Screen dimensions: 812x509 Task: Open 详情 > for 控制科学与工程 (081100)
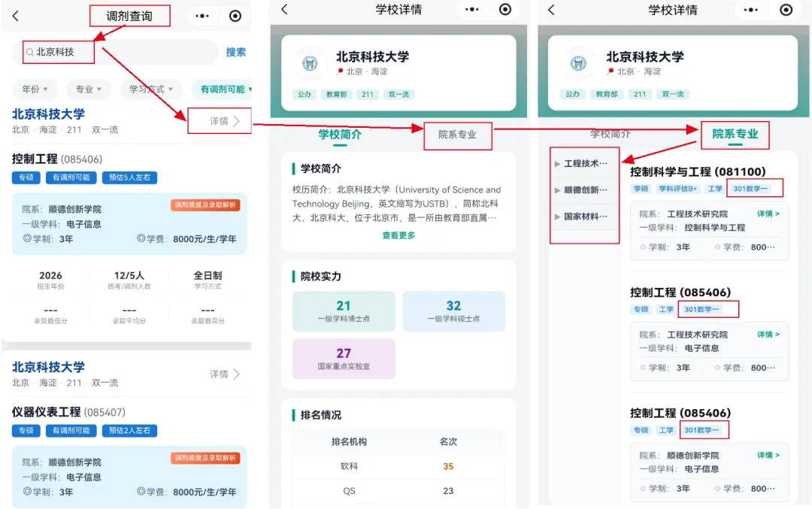(768, 214)
